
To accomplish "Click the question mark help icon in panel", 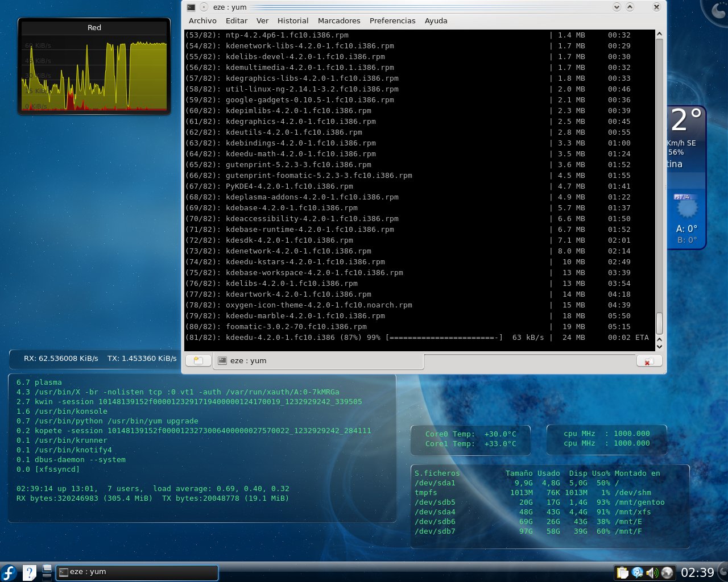I will [29, 572].
